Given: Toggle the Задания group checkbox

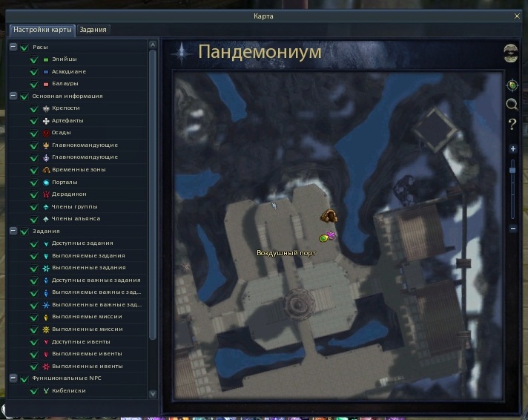Looking at the screenshot, I should pos(24,232).
